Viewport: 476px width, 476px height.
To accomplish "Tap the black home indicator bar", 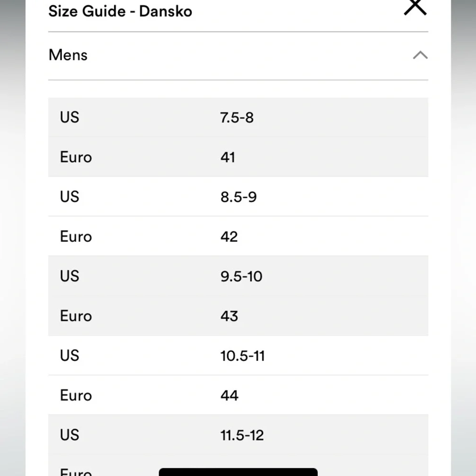I will 238,472.
